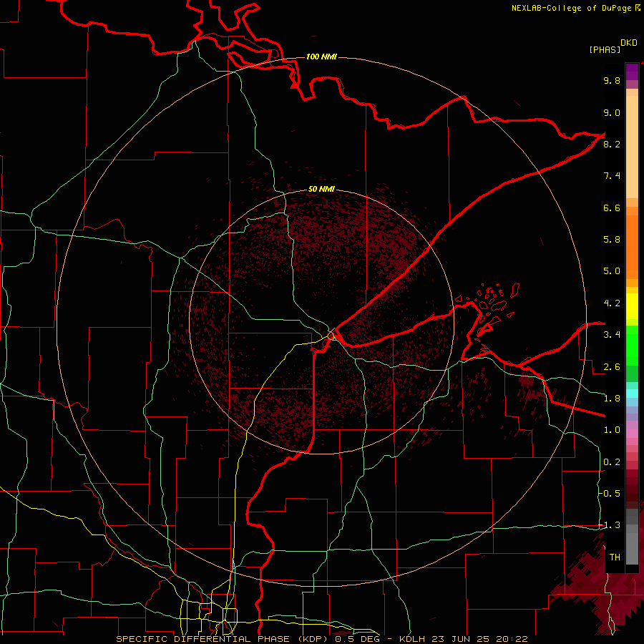Click the 7.4 scale value

click(x=612, y=176)
